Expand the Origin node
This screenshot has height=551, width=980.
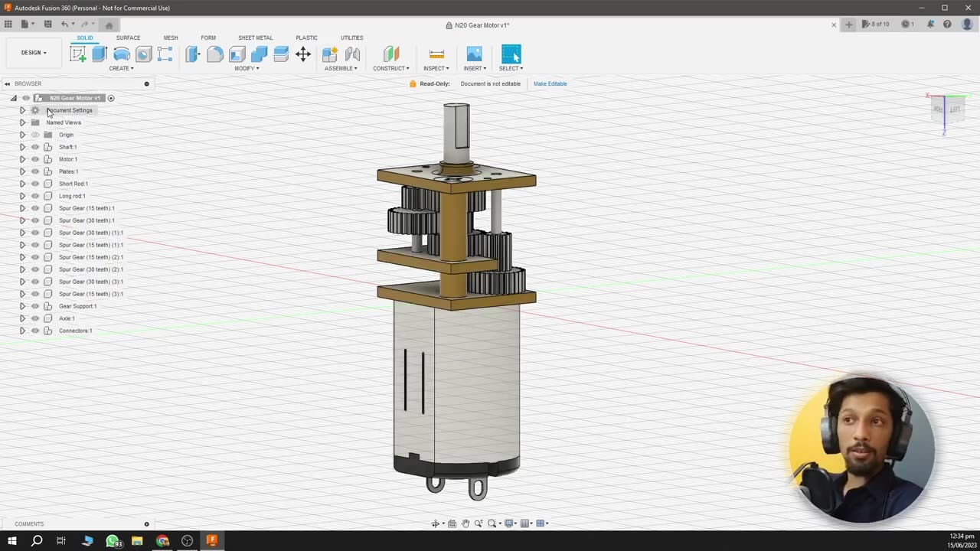[22, 135]
